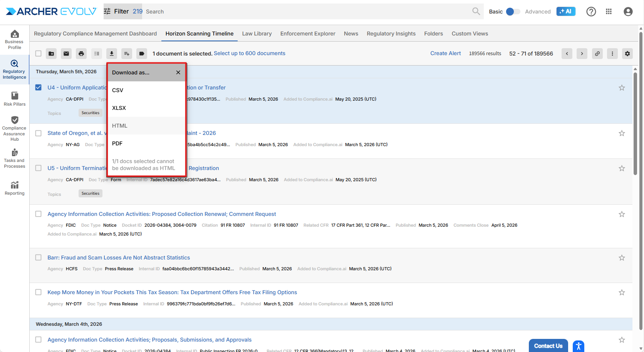The image size is (644, 352).
Task: Open the Filter dropdown panel
Action: pyautogui.click(x=116, y=12)
